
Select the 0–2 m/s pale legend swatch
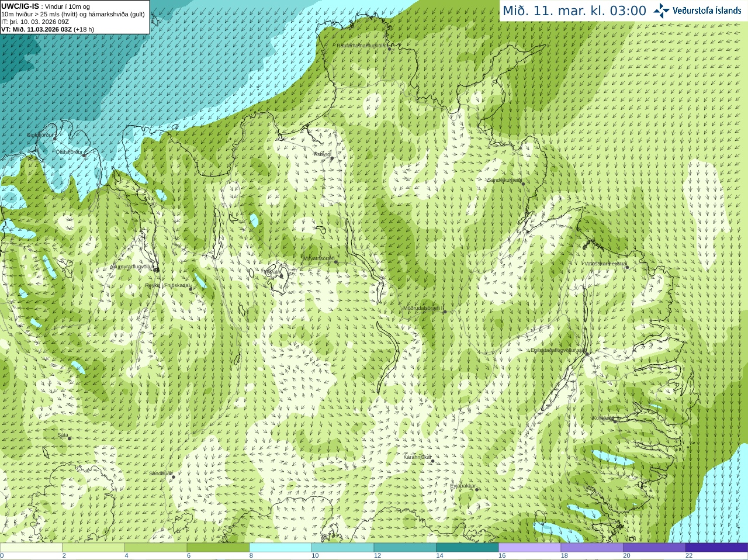coord(31,548)
